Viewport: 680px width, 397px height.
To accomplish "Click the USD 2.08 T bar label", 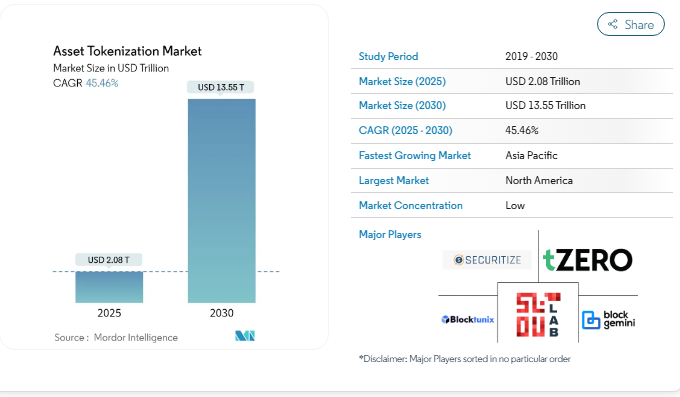I will pyautogui.click(x=108, y=260).
